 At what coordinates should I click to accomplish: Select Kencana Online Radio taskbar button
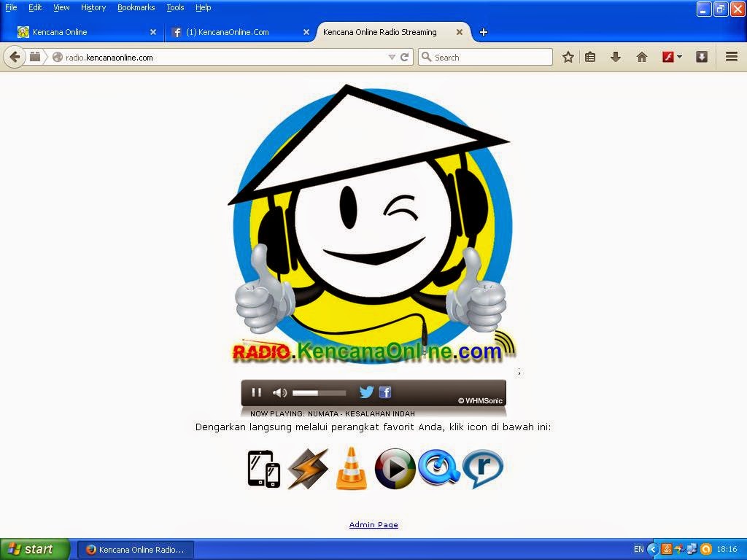[135, 550]
